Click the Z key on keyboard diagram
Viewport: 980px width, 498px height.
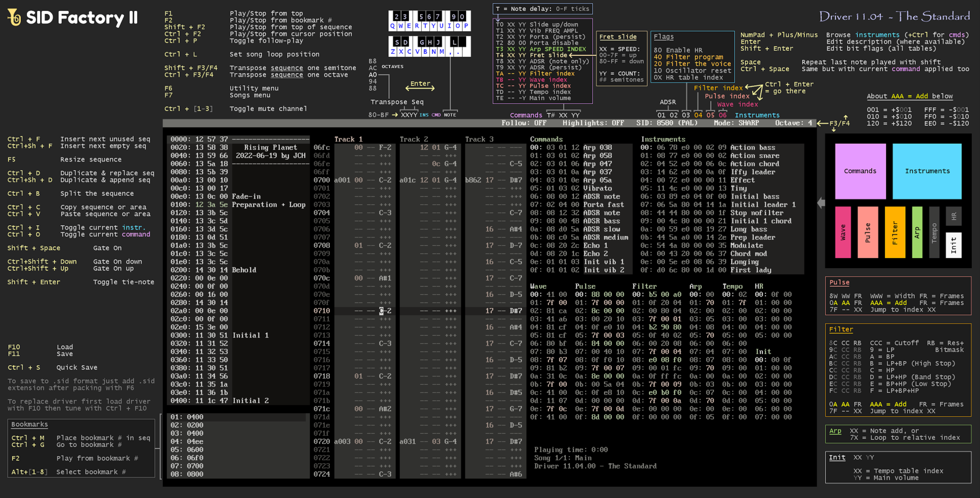pos(393,52)
